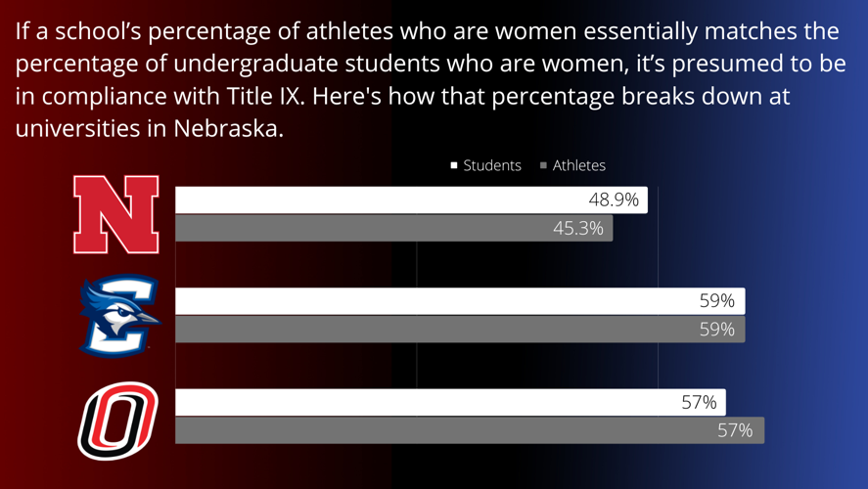Click the Creighton Bluejay logo
868x489 pixels.
tap(118, 315)
